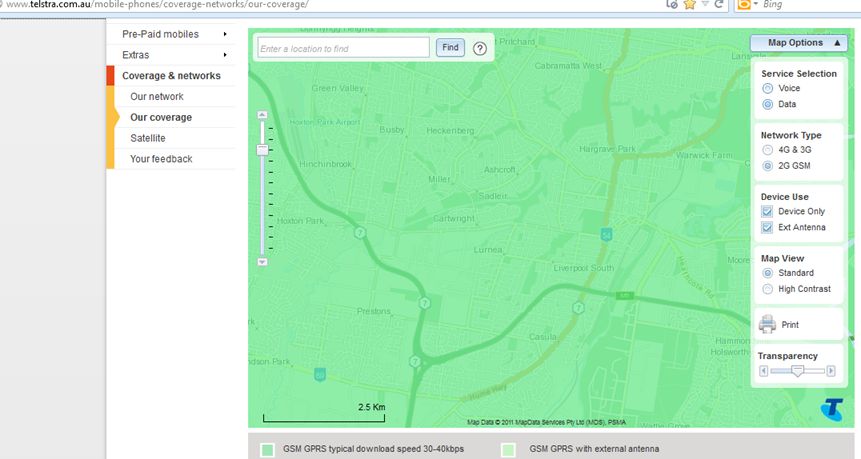Click 'Green Valley' map label
Screen dimensions: 861x459
click(x=338, y=88)
